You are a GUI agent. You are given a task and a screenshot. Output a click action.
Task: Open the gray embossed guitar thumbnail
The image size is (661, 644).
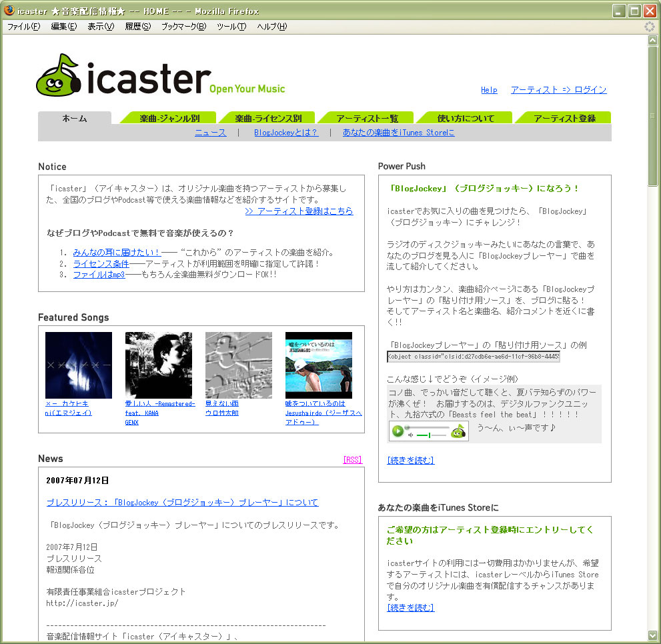tap(239, 365)
